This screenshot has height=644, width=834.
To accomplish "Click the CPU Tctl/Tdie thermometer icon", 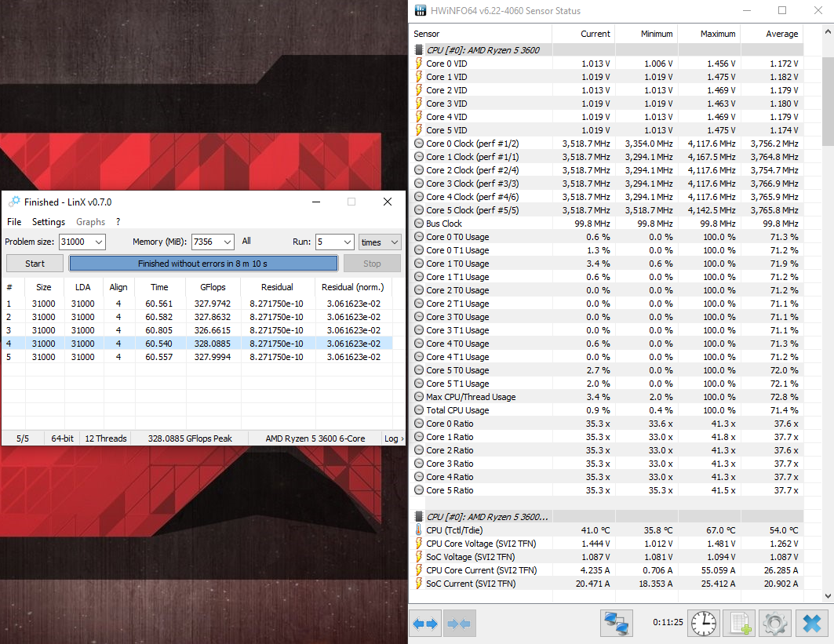I will (419, 530).
